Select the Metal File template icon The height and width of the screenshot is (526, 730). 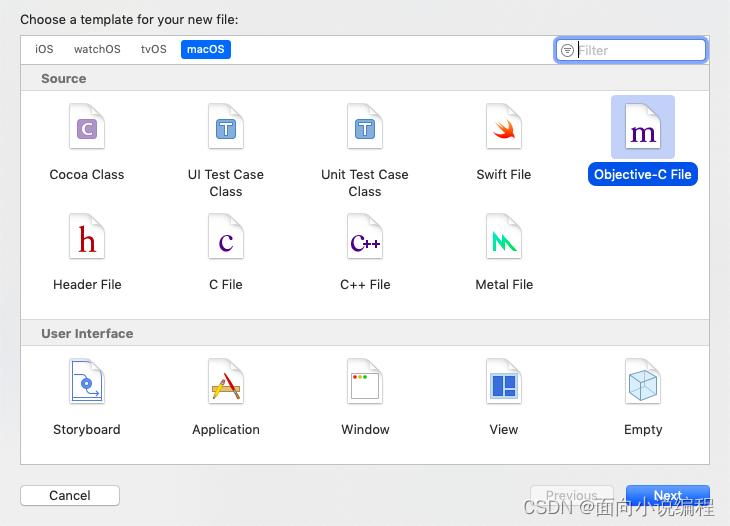click(504, 236)
